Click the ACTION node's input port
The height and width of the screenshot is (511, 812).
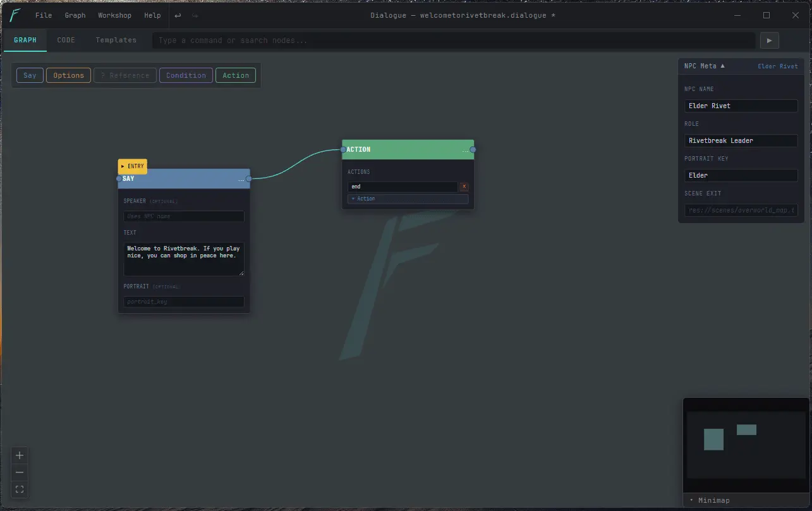coord(343,150)
